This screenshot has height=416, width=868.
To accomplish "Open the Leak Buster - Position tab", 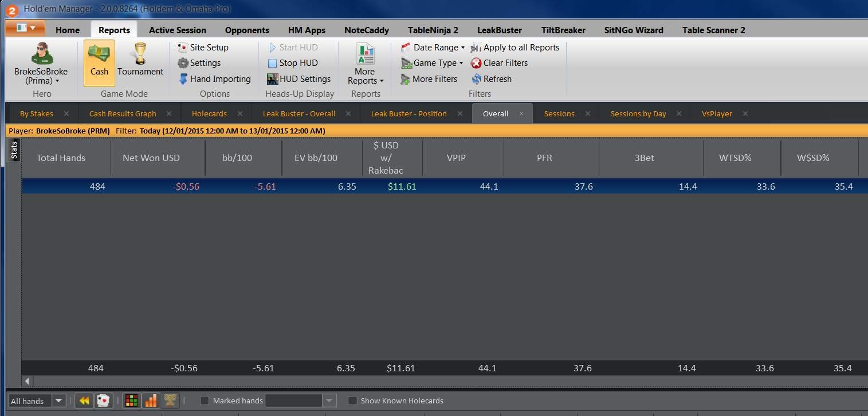I will (x=409, y=113).
